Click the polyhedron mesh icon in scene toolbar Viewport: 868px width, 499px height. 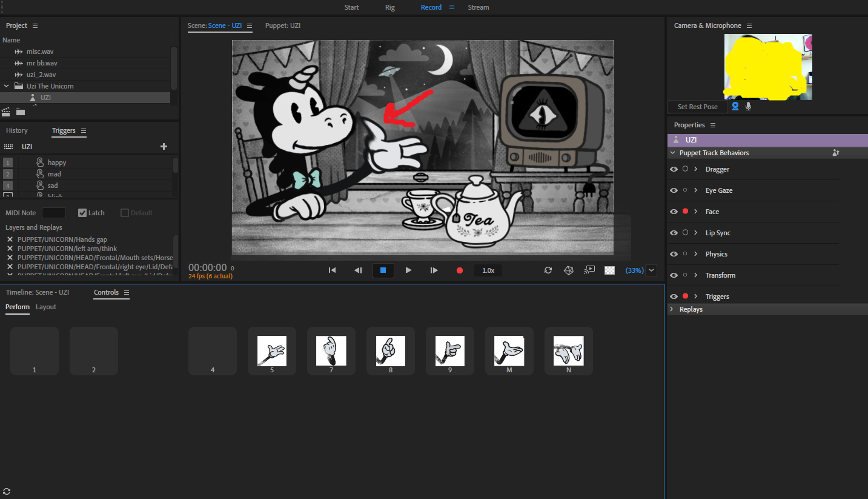(x=569, y=270)
